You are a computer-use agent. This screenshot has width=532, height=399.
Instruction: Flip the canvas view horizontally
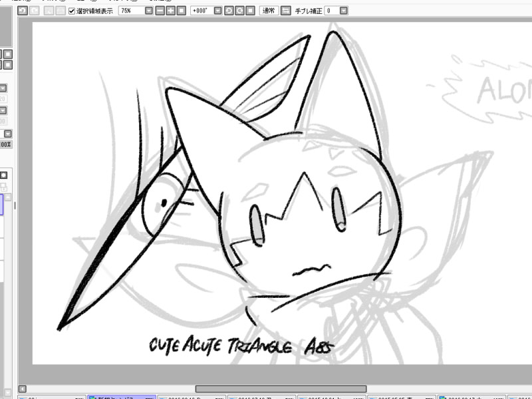click(x=286, y=11)
